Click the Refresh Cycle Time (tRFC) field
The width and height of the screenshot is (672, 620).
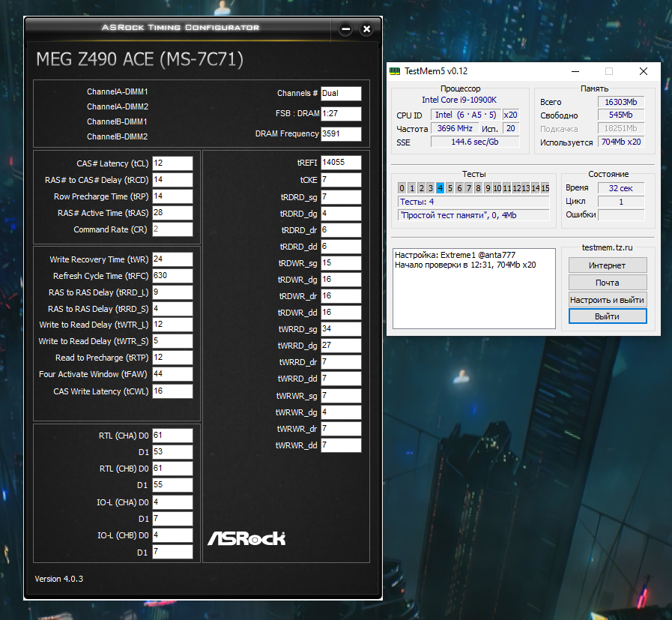coord(173,276)
